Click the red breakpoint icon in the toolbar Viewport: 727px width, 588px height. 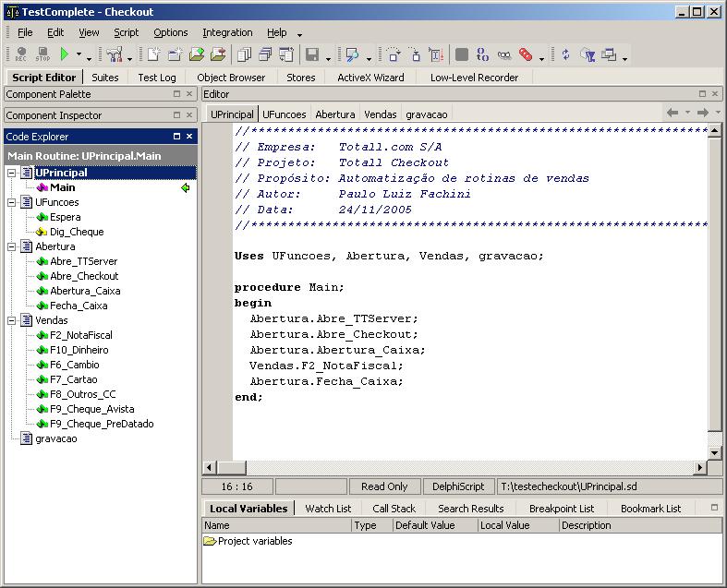(526, 54)
